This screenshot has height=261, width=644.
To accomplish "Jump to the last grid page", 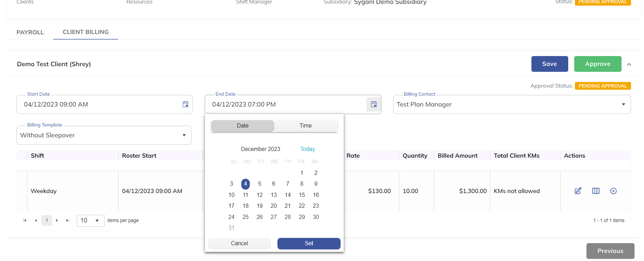I will coord(68,220).
